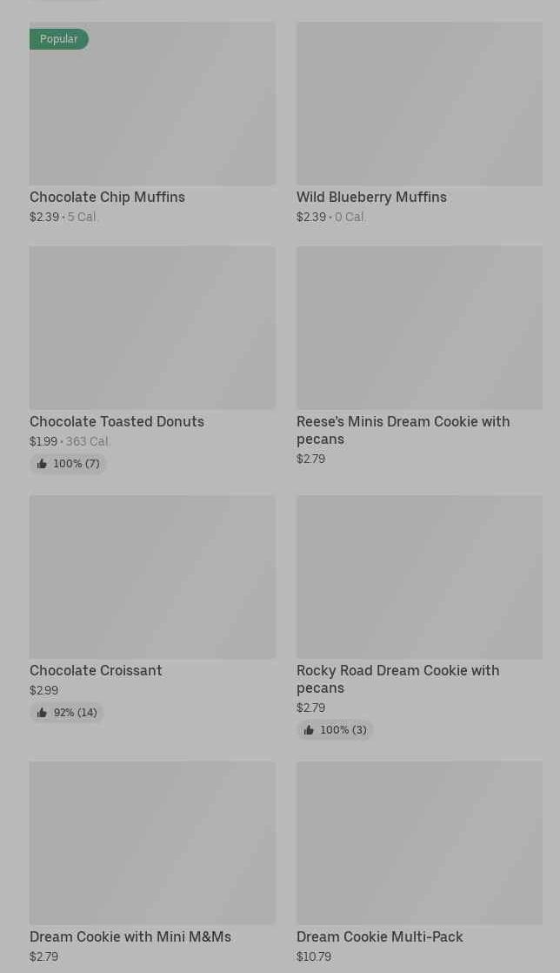Click thumbs-up icon on Chocolate Toasted Donuts
Screen dimensions: 560x973
pos(42,464)
